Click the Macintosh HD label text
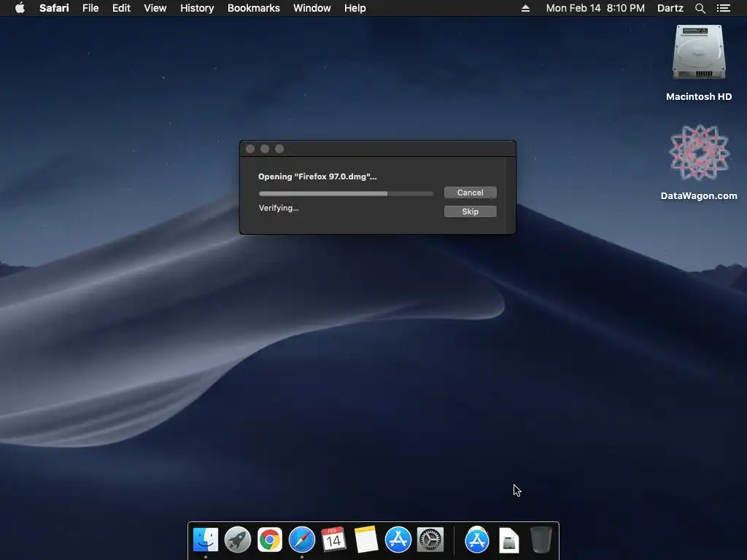 pos(699,97)
